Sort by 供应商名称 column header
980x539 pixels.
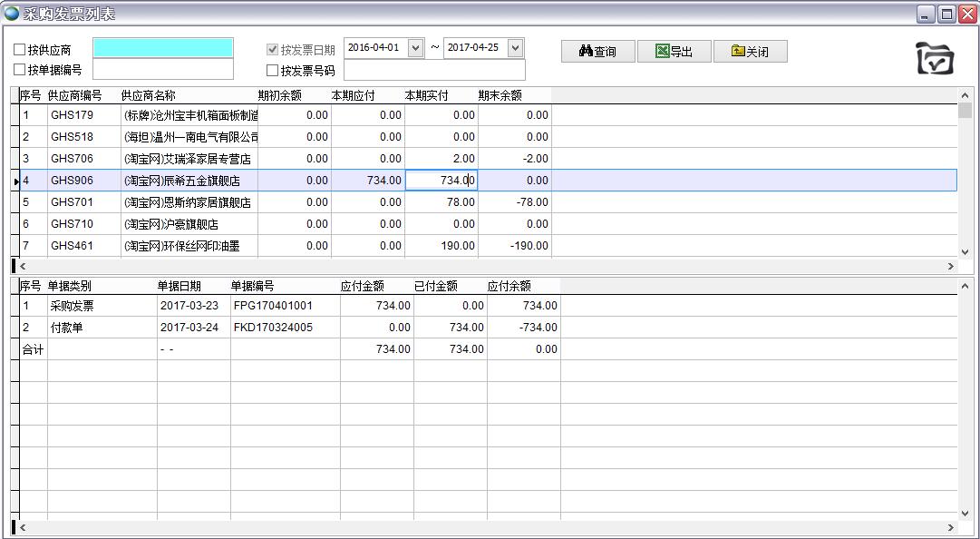point(149,95)
